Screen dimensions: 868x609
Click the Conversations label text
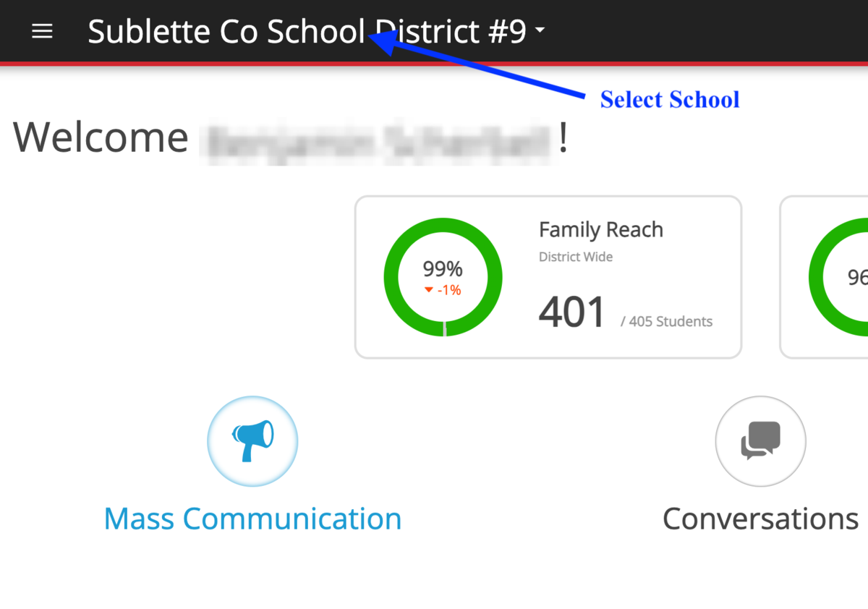point(759,518)
